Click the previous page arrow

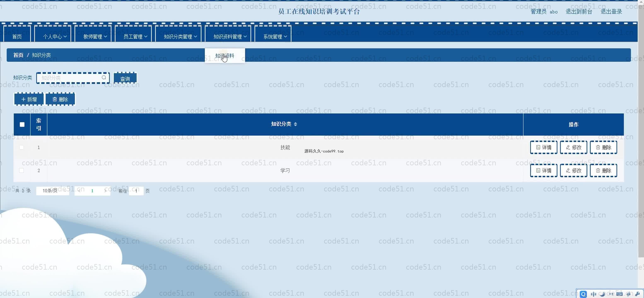pos(79,191)
